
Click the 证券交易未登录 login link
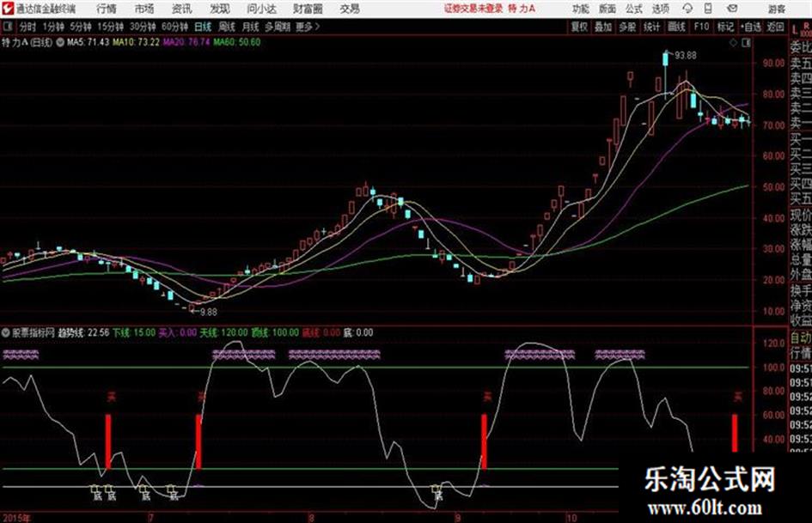pyautogui.click(x=473, y=9)
